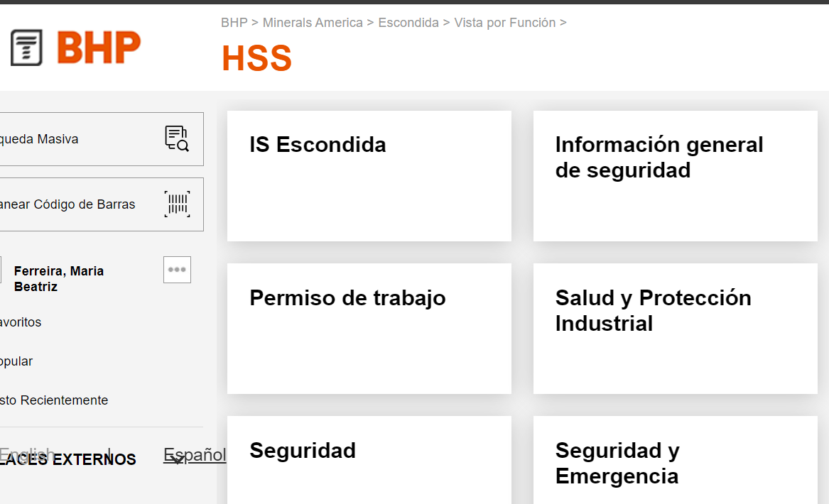Open the Salud y Protección Industrial tile
Screen dimensions: 829x504
pyautogui.click(x=674, y=328)
